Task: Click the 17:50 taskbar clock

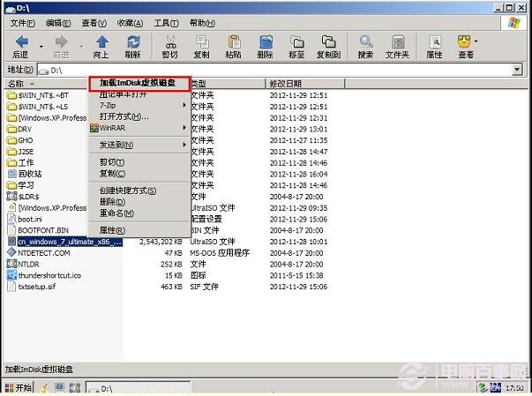Action: click(514, 387)
